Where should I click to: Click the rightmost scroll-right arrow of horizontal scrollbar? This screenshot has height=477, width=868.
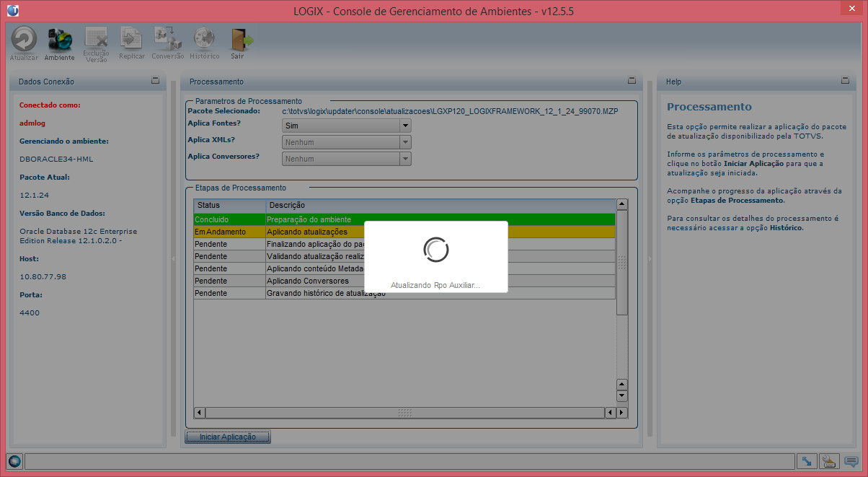[621, 413]
